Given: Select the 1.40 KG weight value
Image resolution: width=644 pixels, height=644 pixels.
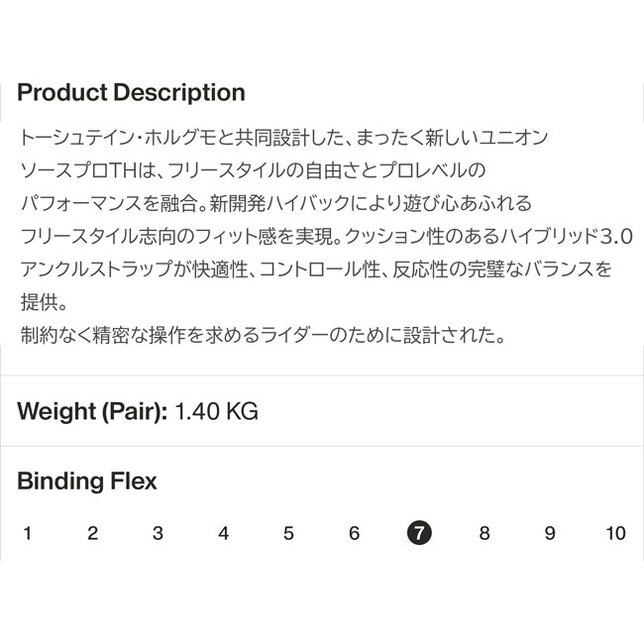Looking at the screenshot, I should pos(216,411).
